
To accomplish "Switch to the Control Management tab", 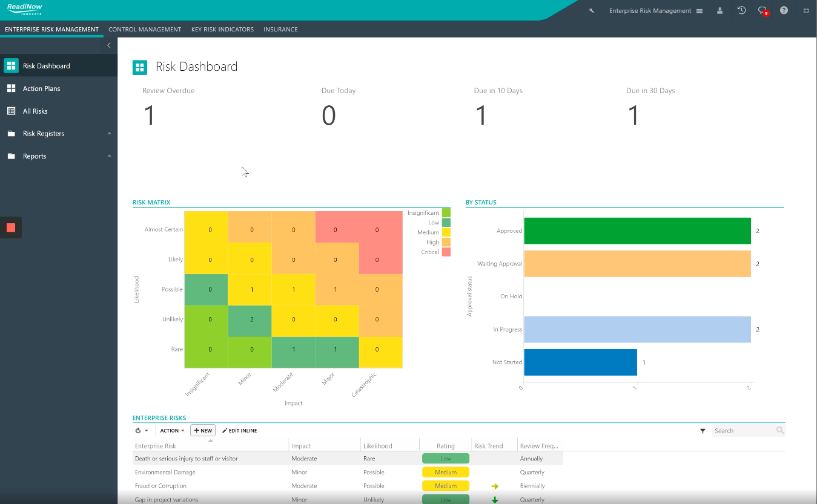I will point(145,29).
